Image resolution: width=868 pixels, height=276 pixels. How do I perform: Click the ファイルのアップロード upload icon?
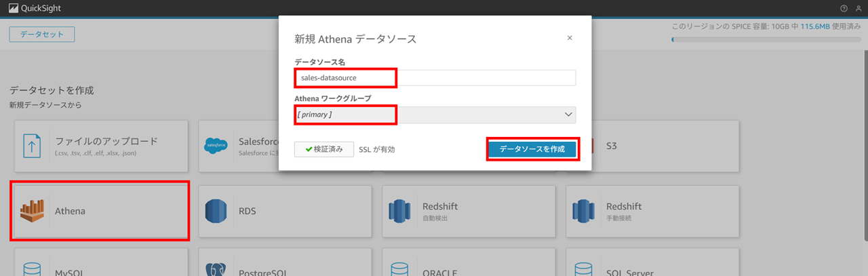32,146
